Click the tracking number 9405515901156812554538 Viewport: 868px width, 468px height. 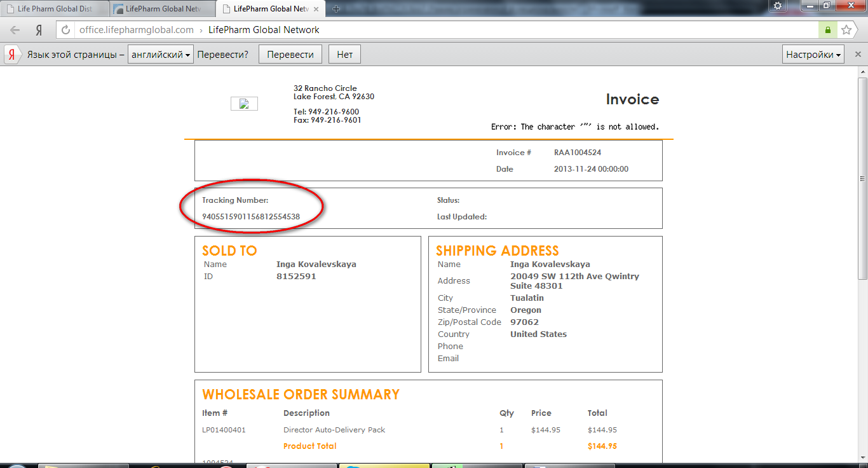coord(251,217)
